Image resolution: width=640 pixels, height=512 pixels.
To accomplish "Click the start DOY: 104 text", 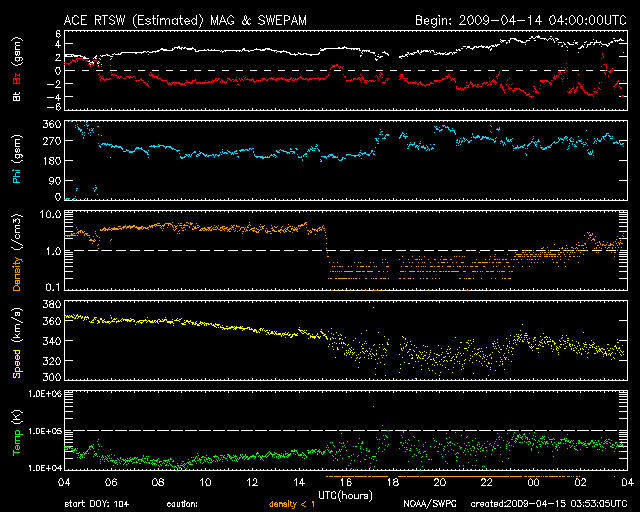I will point(95,504).
